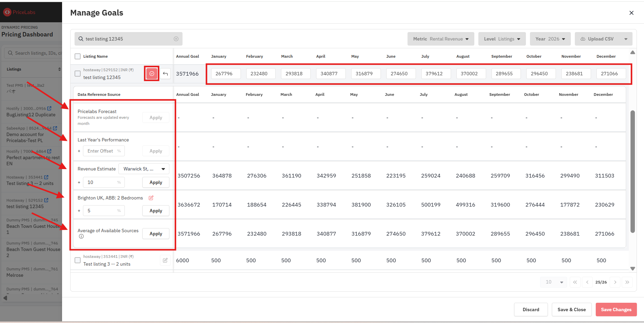Select 'Beach Town Guest House 1' in sidebar
This screenshot has width=644, height=323.
(33, 229)
